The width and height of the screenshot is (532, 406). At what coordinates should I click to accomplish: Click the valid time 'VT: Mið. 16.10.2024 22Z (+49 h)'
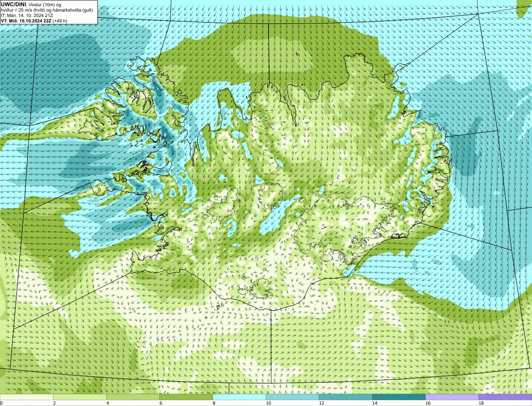click(34, 20)
